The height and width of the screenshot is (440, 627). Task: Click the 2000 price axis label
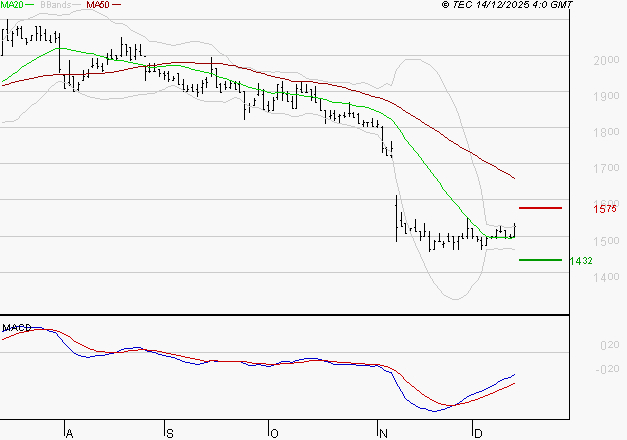[x=606, y=60]
